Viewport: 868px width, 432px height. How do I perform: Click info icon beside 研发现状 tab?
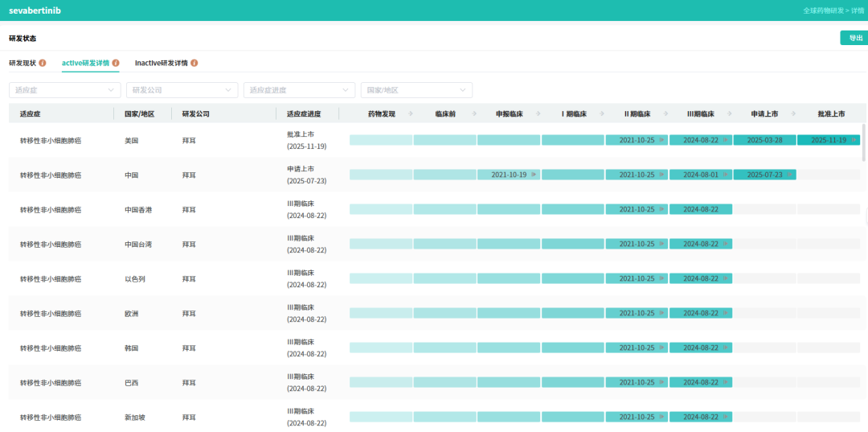tap(43, 63)
